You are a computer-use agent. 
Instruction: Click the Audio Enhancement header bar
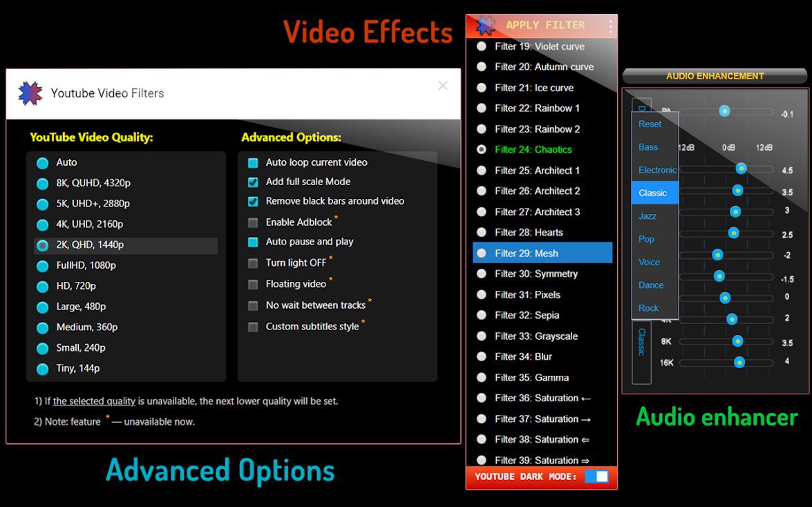pos(715,76)
